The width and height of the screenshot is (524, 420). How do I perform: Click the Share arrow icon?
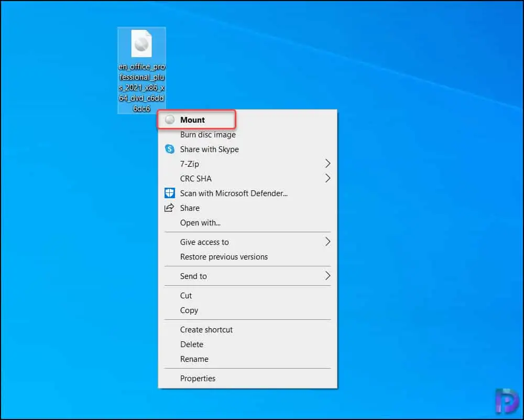pos(169,208)
